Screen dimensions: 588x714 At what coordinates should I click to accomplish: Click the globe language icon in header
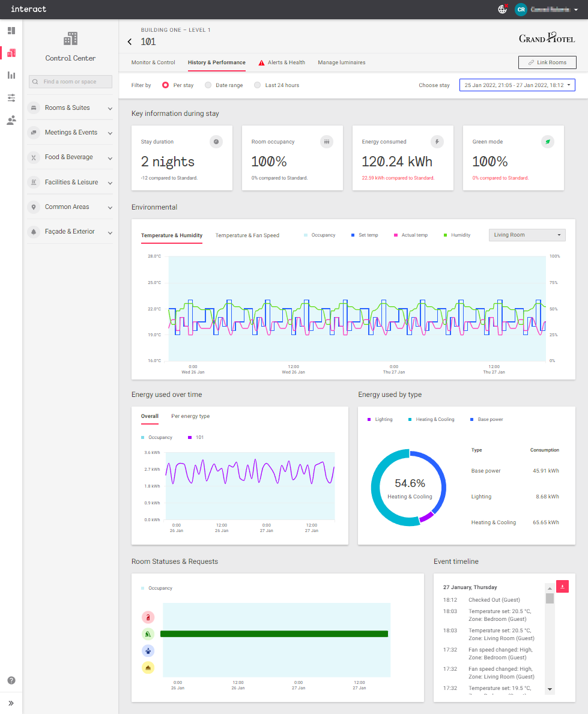[503, 9]
